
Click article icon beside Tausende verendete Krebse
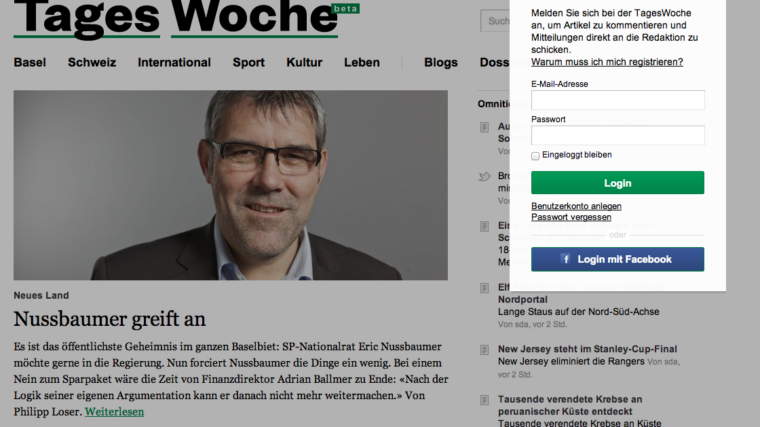tap(484, 400)
